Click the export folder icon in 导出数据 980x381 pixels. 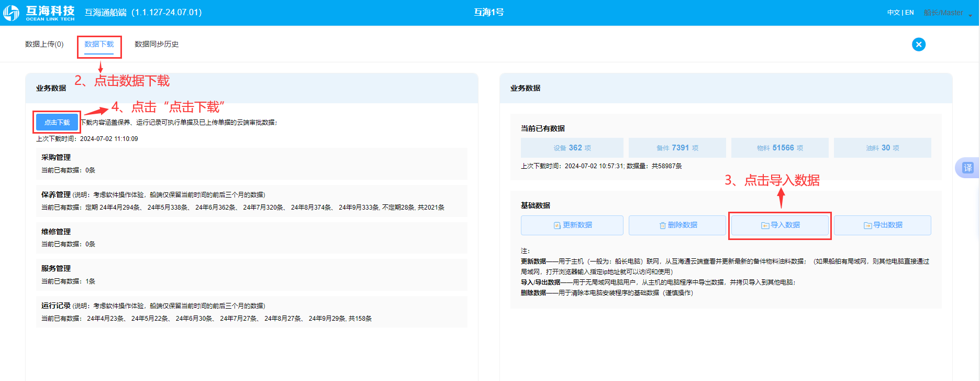click(x=867, y=225)
